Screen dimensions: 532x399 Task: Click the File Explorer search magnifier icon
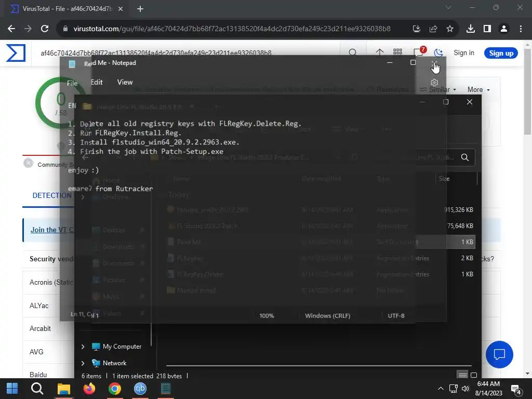pyautogui.click(x=465, y=157)
